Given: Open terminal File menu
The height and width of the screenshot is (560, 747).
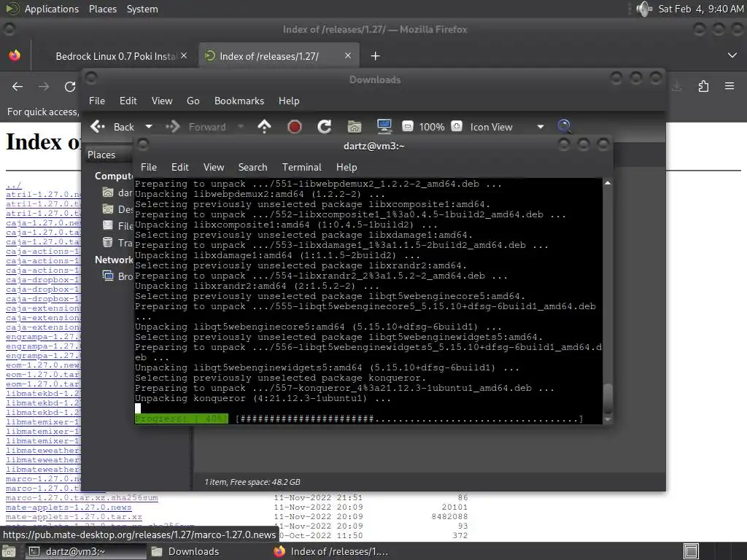Looking at the screenshot, I should pyautogui.click(x=149, y=167).
